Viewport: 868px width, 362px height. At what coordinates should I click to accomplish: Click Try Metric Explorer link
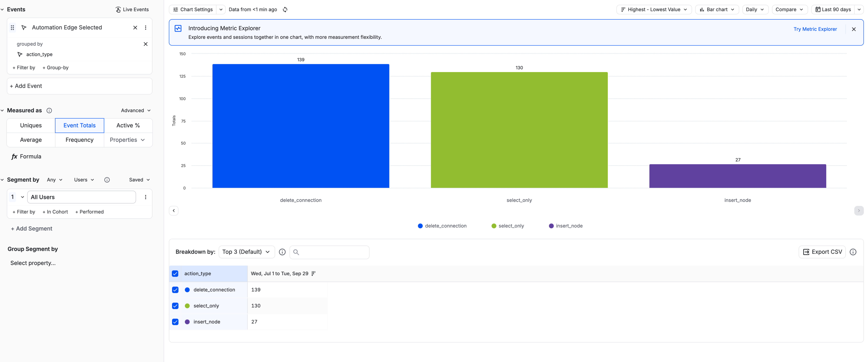click(x=815, y=29)
